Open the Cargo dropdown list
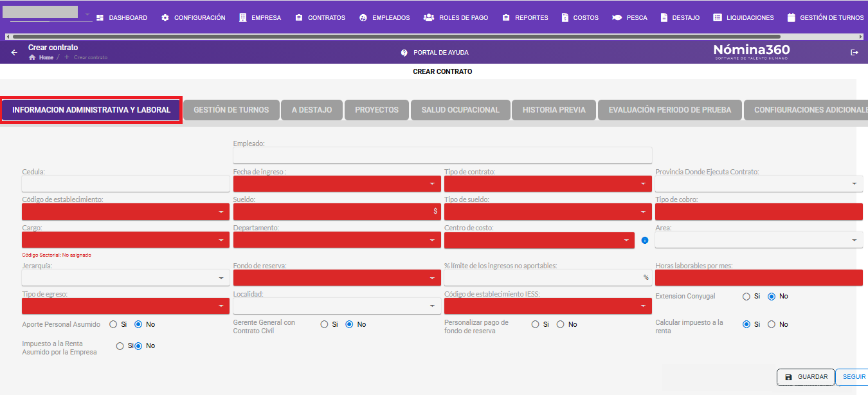 tap(125, 240)
